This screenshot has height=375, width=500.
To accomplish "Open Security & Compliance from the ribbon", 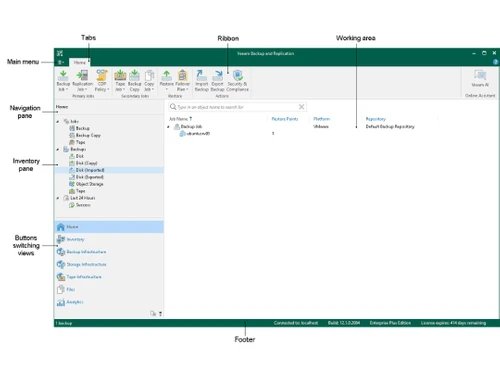I will 237,80.
